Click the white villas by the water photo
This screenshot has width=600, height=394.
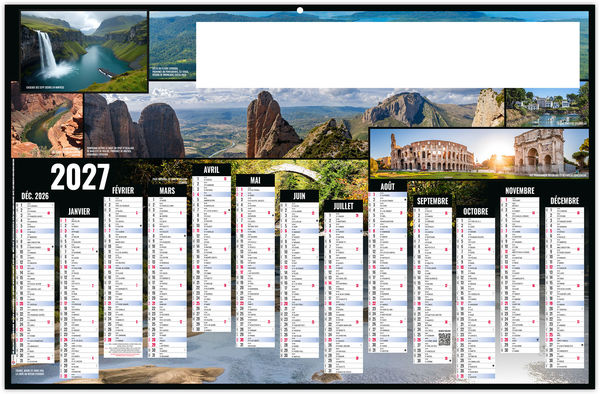coord(547,107)
